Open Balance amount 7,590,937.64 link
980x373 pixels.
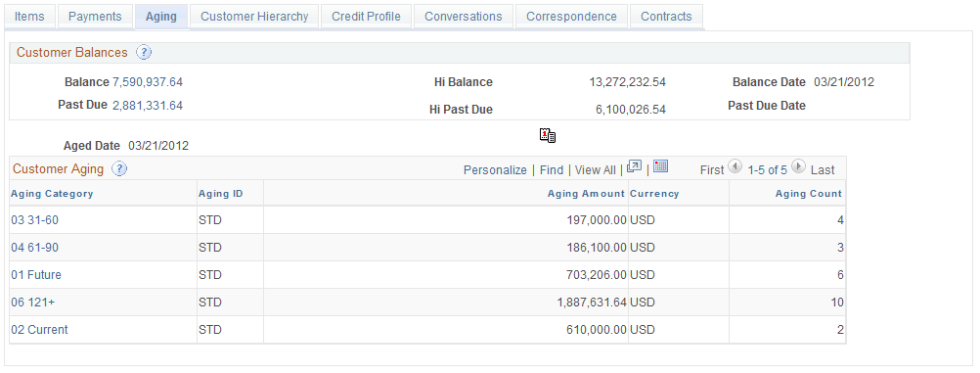(x=148, y=82)
